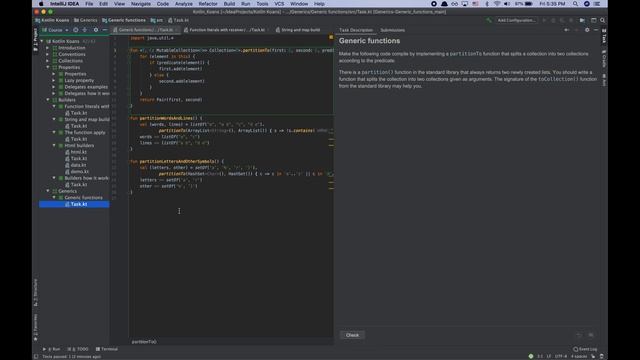Click the comment icon right of Check
640x360 pixels.
click(x=591, y=335)
